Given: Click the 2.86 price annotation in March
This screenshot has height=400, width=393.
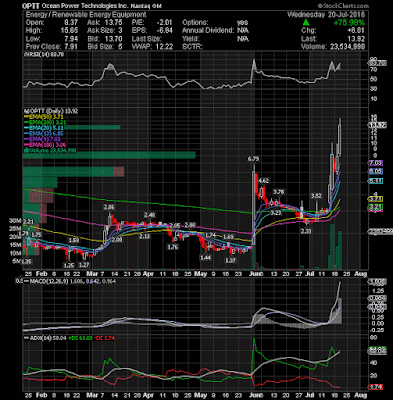Looking at the screenshot, I should pyautogui.click(x=109, y=207).
